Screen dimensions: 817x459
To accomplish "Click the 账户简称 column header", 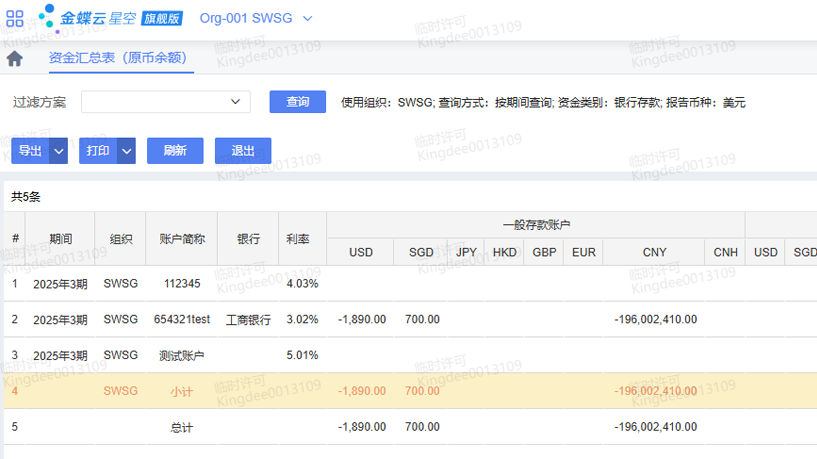I will pos(182,239).
